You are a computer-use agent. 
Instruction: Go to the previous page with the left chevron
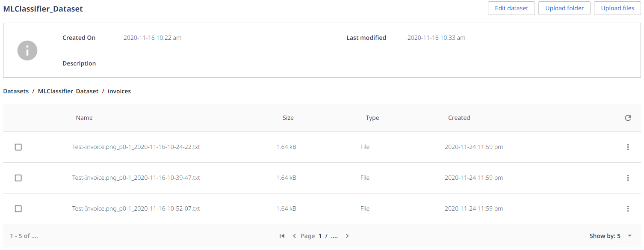click(x=294, y=236)
